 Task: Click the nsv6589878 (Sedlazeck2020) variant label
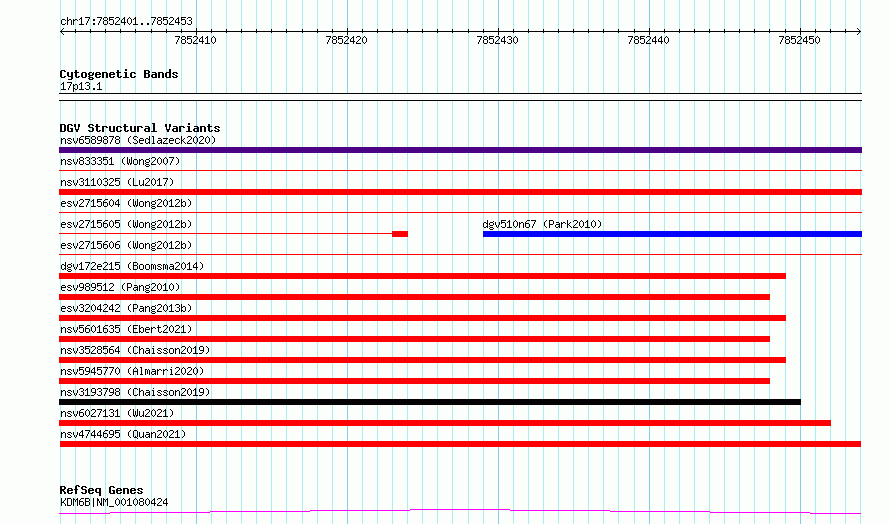tap(138, 140)
